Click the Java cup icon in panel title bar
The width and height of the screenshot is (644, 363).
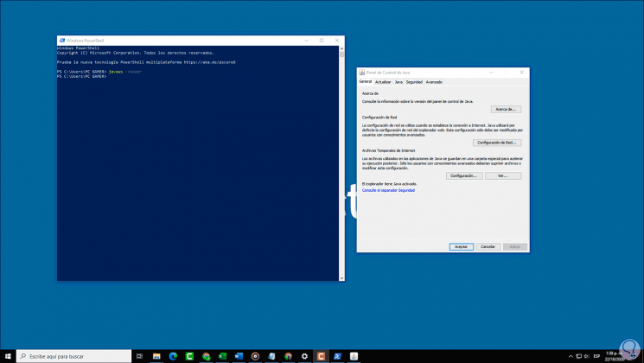[x=362, y=73]
